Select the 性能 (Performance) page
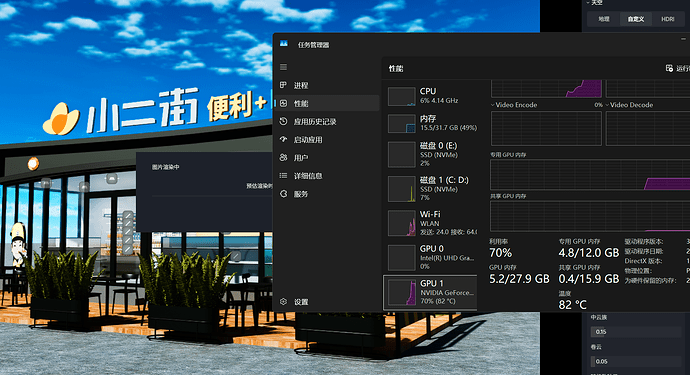Image resolution: width=690 pixels, height=375 pixels. point(327,103)
